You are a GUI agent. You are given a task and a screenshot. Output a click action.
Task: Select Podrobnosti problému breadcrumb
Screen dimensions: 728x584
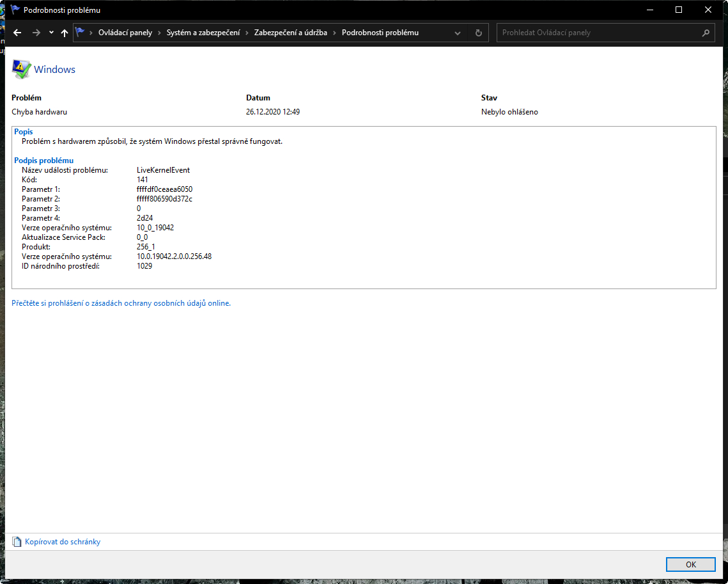point(380,33)
